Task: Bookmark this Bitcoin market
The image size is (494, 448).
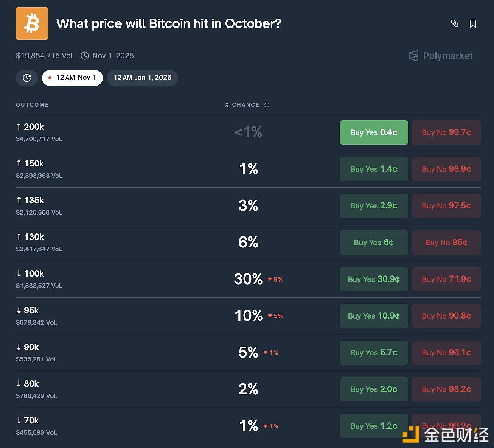Action: (x=473, y=24)
